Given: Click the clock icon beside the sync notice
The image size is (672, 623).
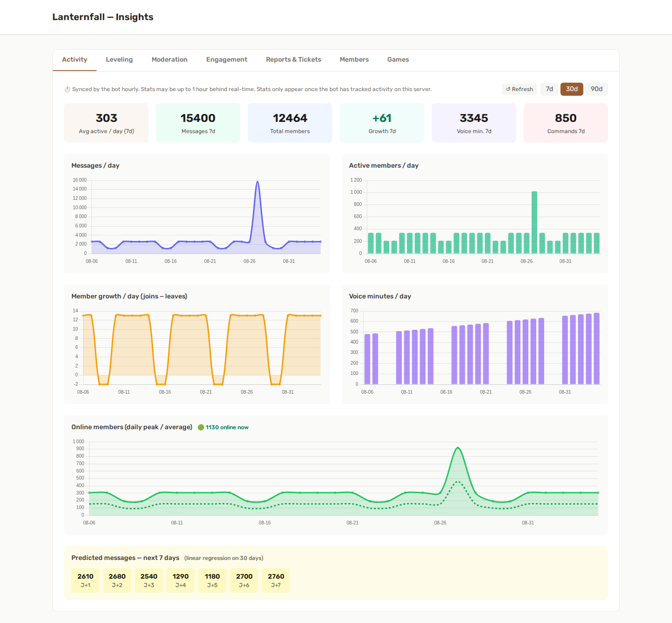Looking at the screenshot, I should pos(67,89).
